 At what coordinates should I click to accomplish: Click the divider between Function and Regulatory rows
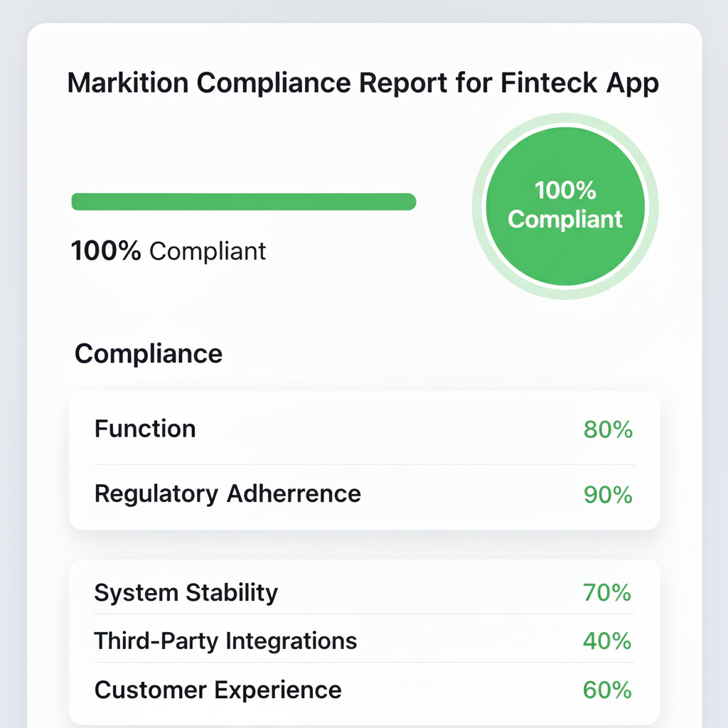364,464
